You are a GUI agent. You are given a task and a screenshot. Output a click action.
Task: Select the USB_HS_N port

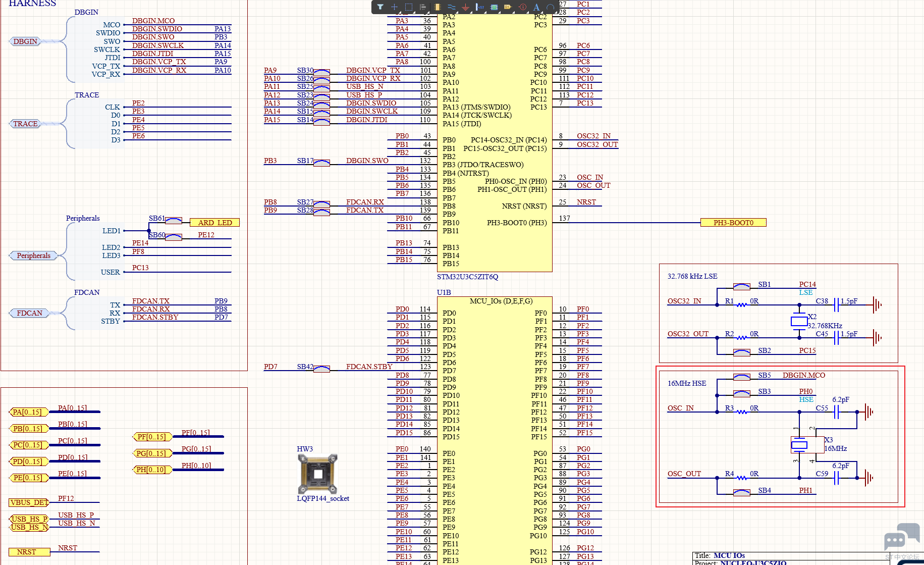[x=29, y=527]
